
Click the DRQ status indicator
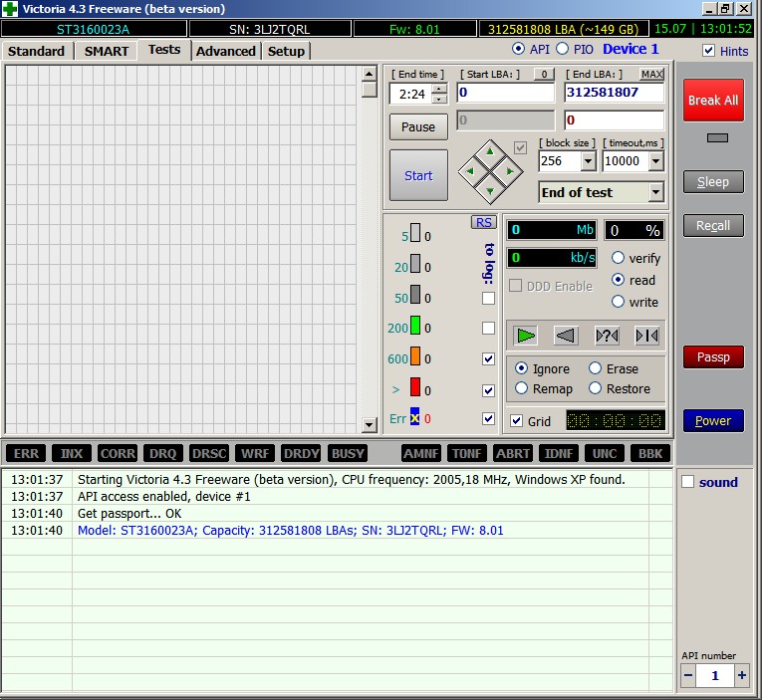[162, 454]
